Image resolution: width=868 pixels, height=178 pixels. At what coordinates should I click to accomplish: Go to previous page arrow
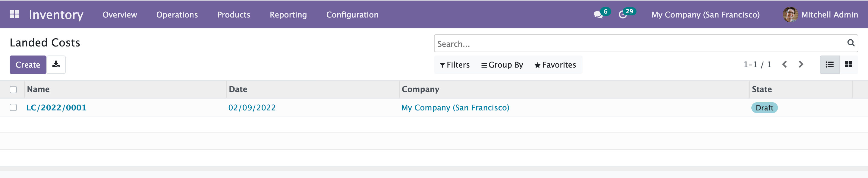tap(785, 64)
